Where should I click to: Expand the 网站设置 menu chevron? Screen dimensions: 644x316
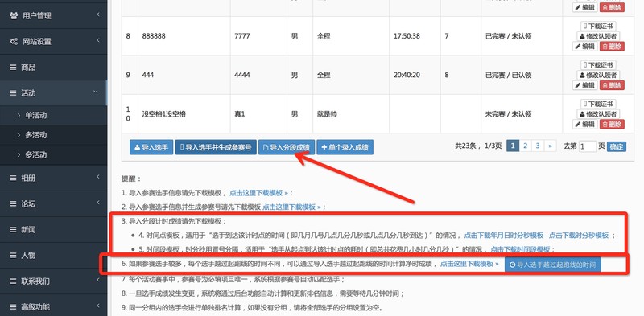click(x=98, y=40)
